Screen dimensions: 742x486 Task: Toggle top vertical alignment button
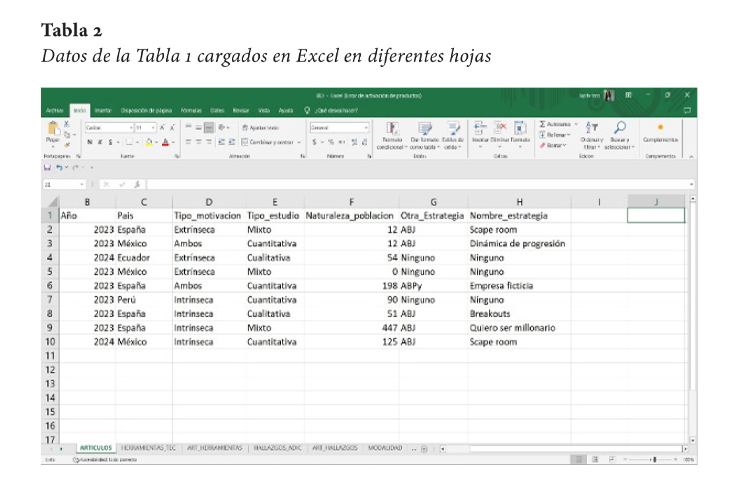(x=188, y=127)
